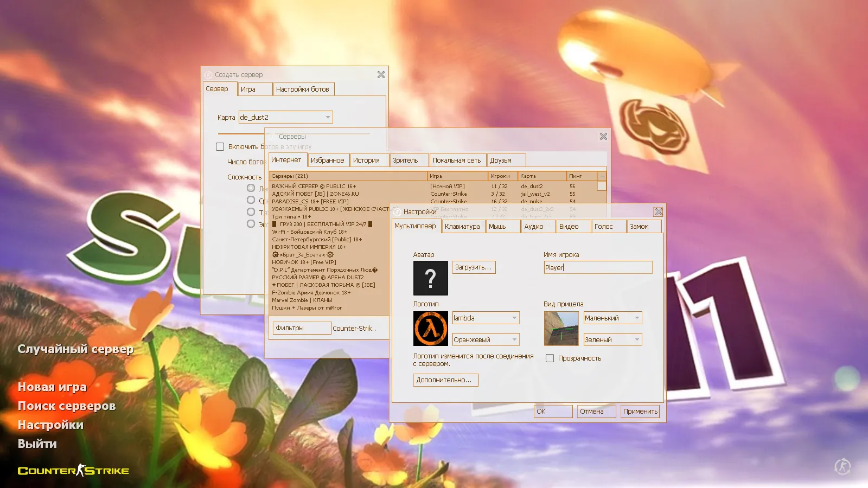Click the Counter-Strike logo in bottom-left corner
Image resolution: width=868 pixels, height=488 pixels.
click(73, 471)
